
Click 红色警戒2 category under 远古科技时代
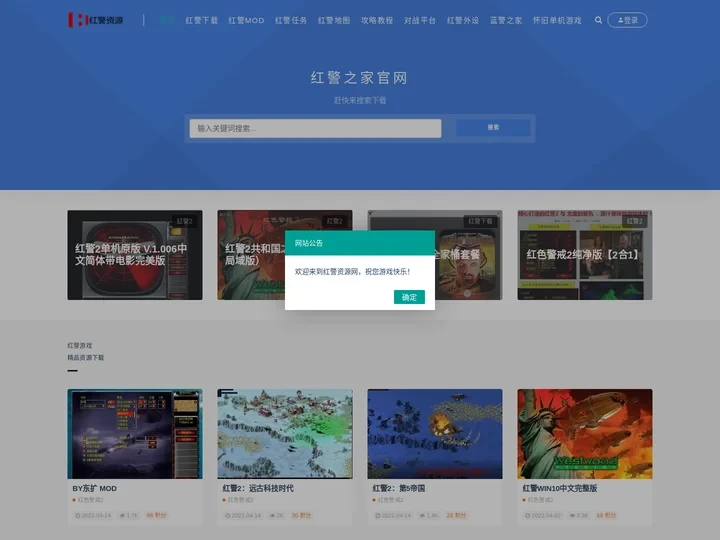point(240,500)
